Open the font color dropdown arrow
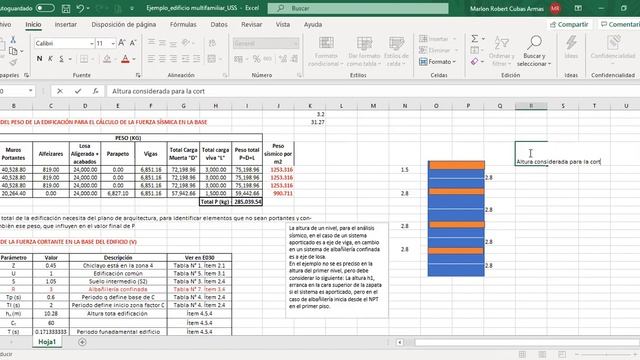This screenshot has height=360, width=640. pos(134,59)
